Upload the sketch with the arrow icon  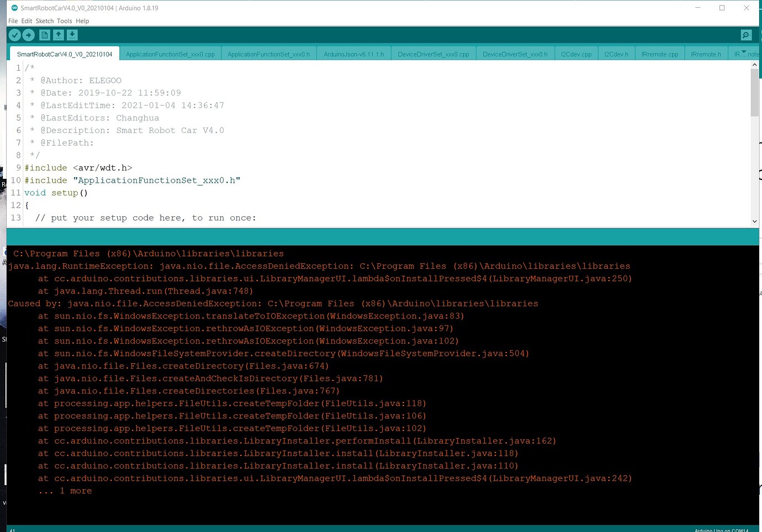coord(28,35)
